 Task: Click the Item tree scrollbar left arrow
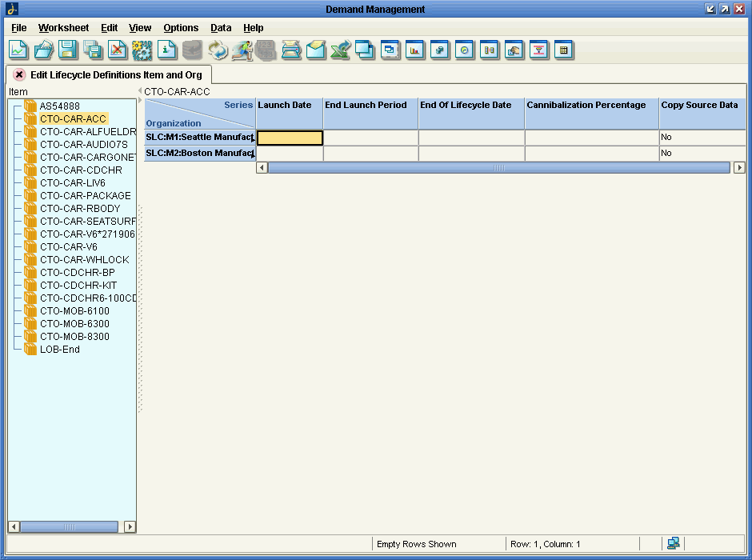[14, 527]
